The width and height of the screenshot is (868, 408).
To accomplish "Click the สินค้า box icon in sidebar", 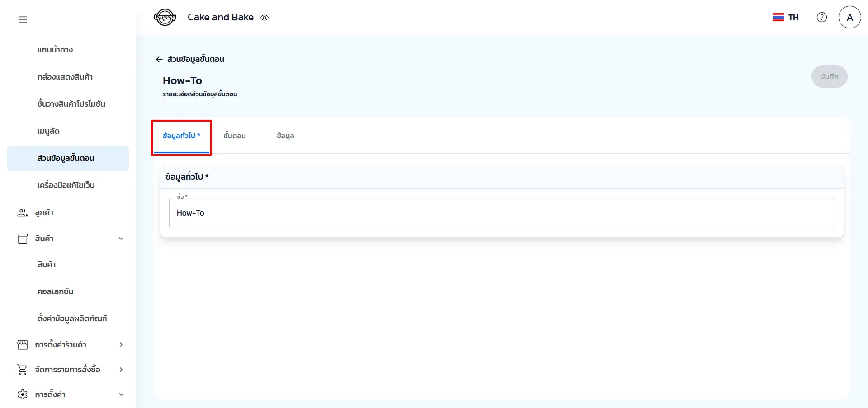I will coord(22,239).
